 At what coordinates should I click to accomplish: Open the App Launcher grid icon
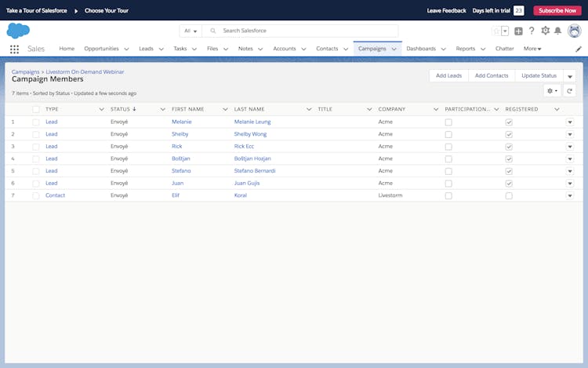[14, 49]
